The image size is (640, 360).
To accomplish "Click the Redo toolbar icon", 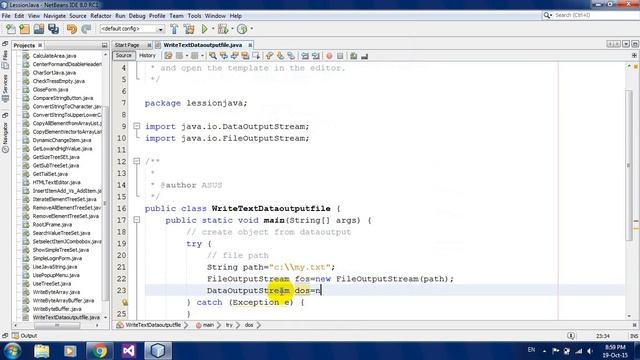I will click(x=86, y=29).
